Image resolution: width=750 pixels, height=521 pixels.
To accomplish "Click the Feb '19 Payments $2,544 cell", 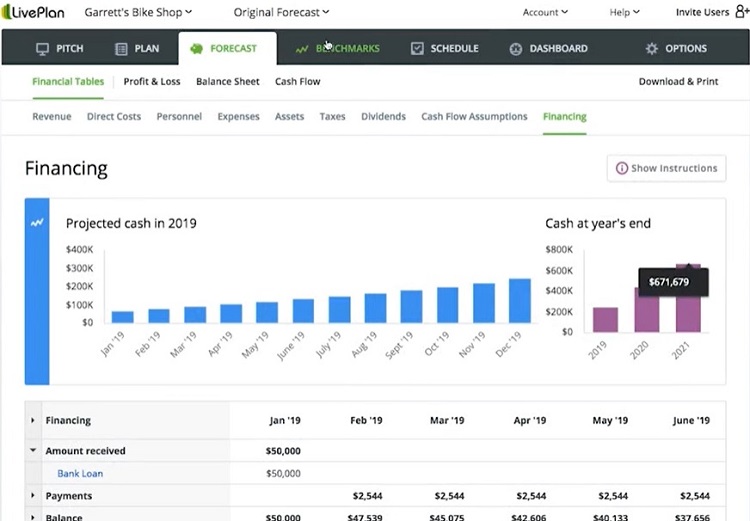I will pos(367,496).
